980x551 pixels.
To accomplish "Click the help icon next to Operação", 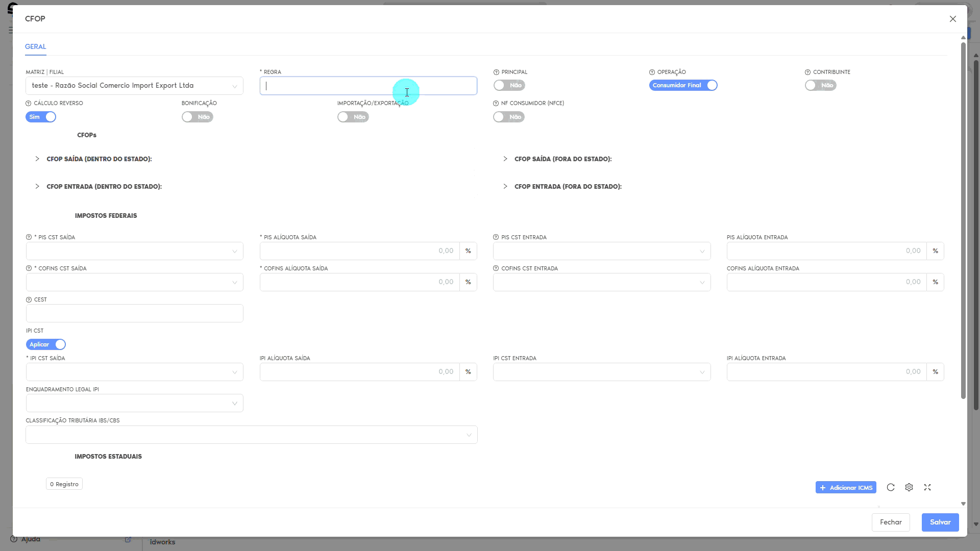I will (652, 72).
